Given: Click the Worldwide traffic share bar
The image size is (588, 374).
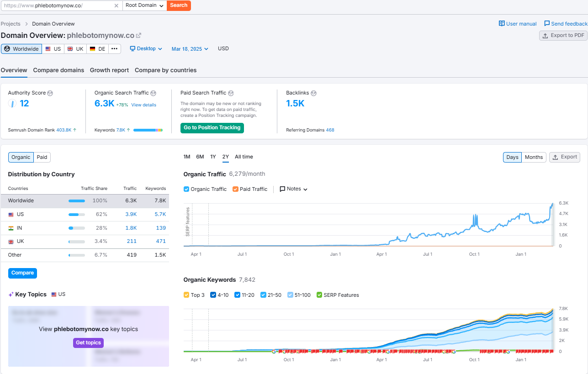Looking at the screenshot, I should (77, 201).
